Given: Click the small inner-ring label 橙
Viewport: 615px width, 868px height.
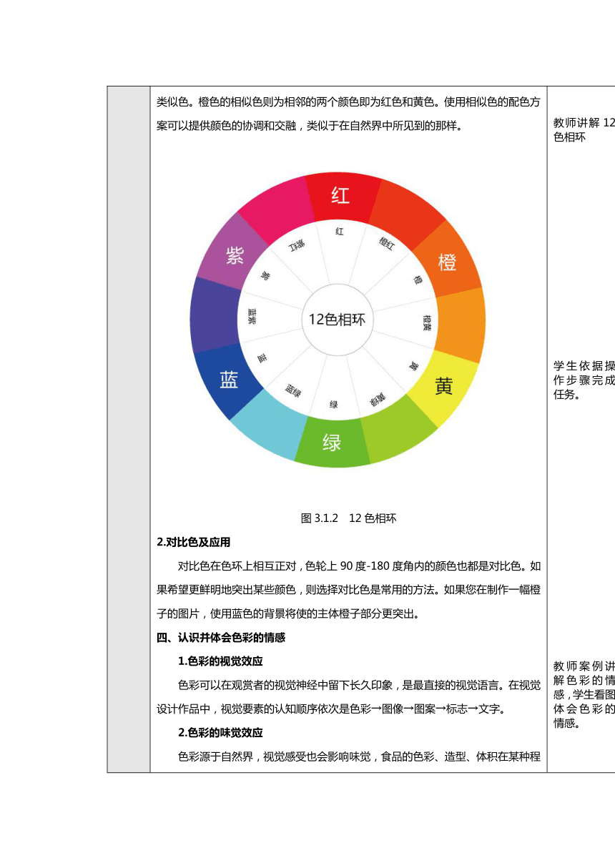Looking at the screenshot, I should tap(418, 280).
